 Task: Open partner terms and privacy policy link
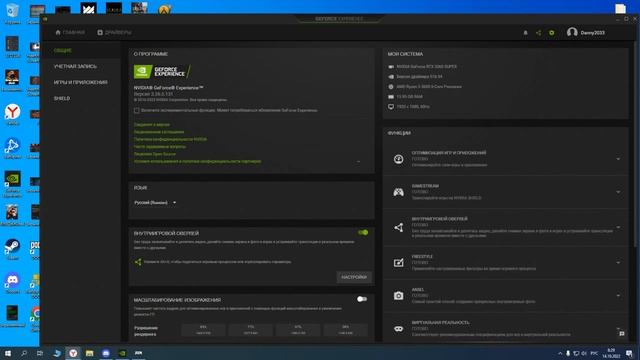click(x=198, y=161)
